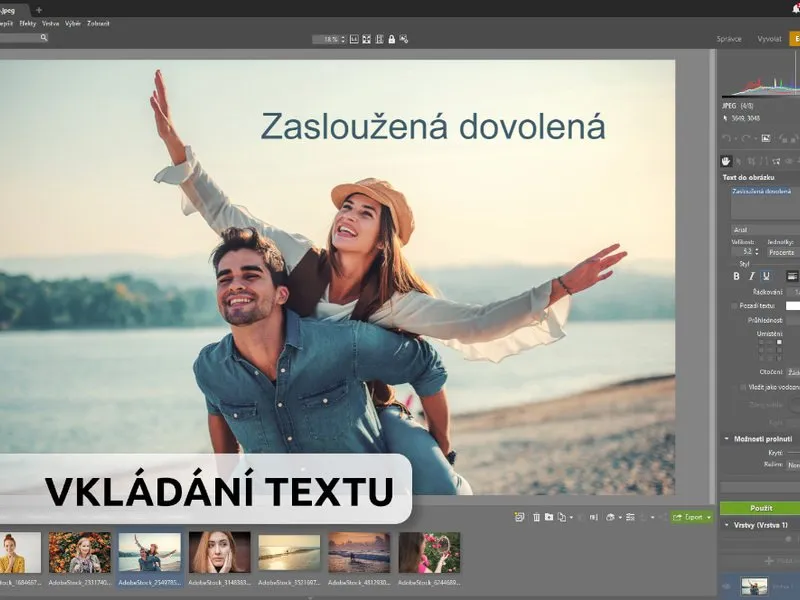Enable the Pozadí textu checkbox

734,306
